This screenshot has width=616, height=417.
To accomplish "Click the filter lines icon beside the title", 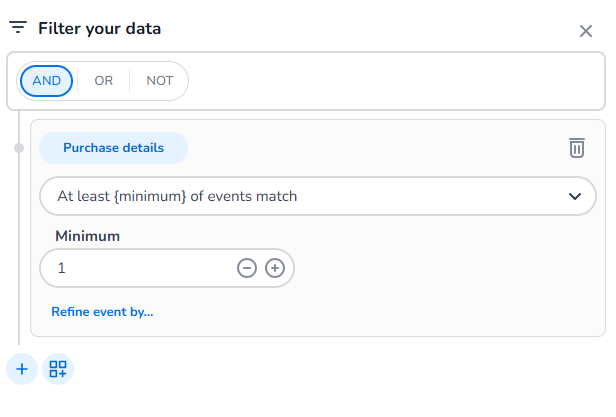I will point(18,27).
